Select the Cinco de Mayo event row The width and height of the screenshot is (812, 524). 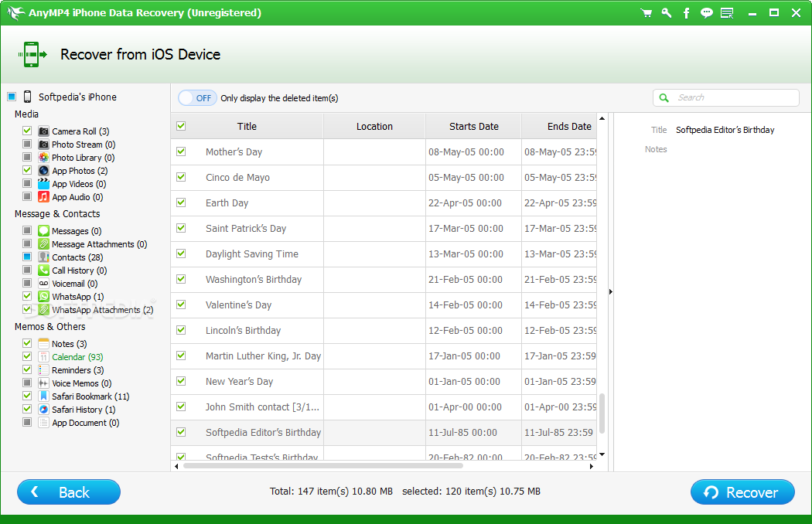[x=384, y=178]
